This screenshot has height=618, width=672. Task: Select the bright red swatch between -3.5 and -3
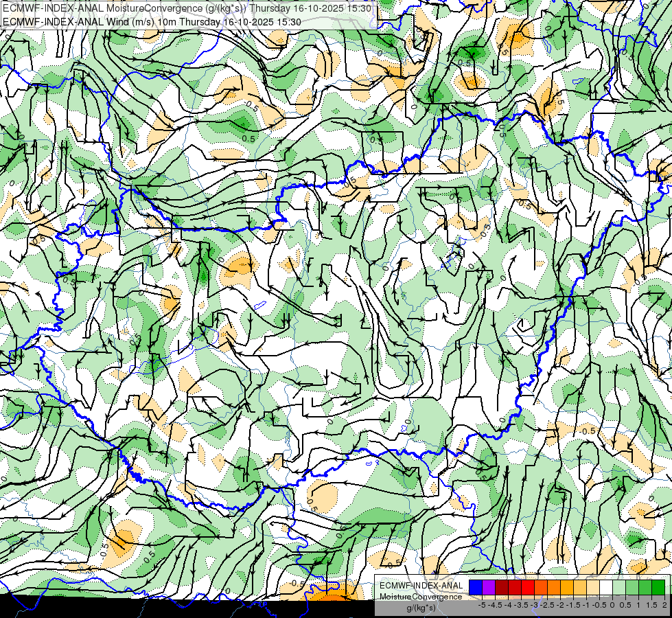point(528,587)
